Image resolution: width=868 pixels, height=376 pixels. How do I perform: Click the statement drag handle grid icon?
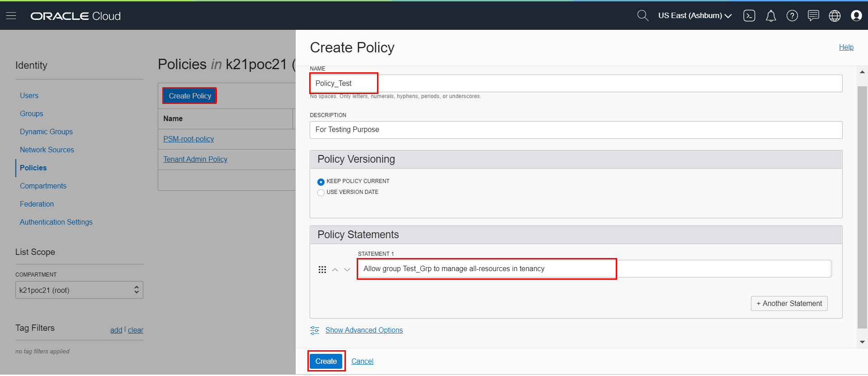pyautogui.click(x=322, y=269)
